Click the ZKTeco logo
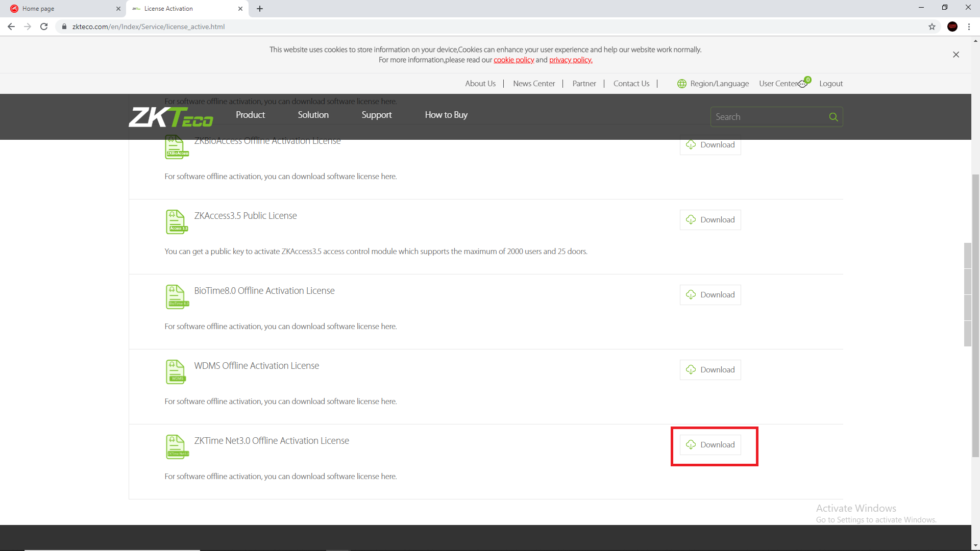 coord(171,117)
